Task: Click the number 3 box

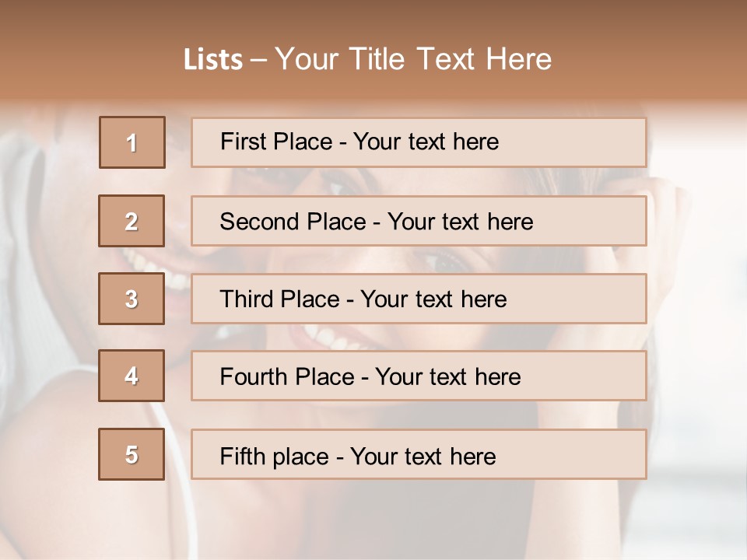Action: click(132, 299)
